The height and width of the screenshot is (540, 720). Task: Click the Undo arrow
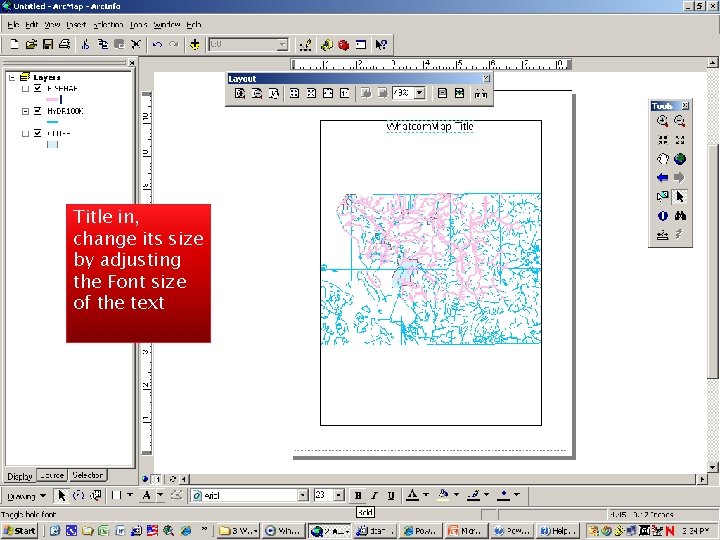pyautogui.click(x=157, y=44)
